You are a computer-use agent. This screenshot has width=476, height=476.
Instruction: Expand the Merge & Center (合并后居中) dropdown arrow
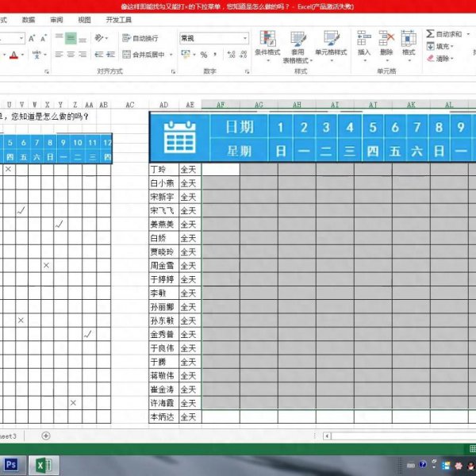coord(171,55)
